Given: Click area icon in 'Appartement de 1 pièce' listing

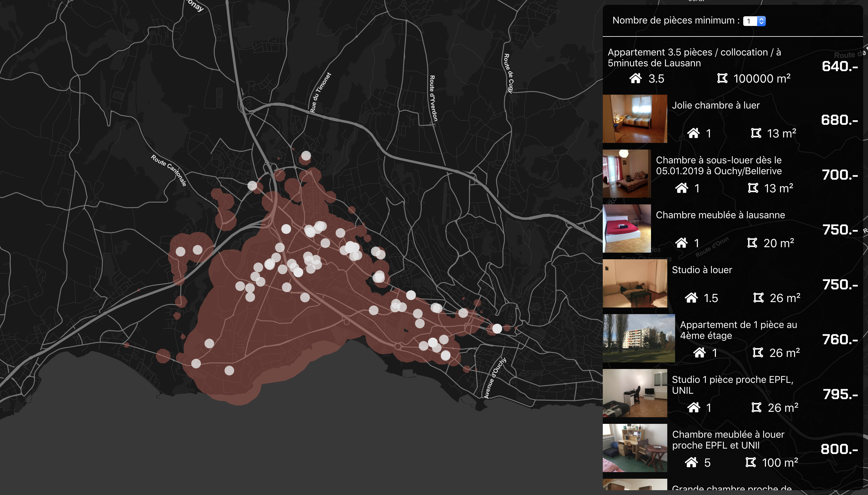Looking at the screenshot, I should pyautogui.click(x=758, y=352).
